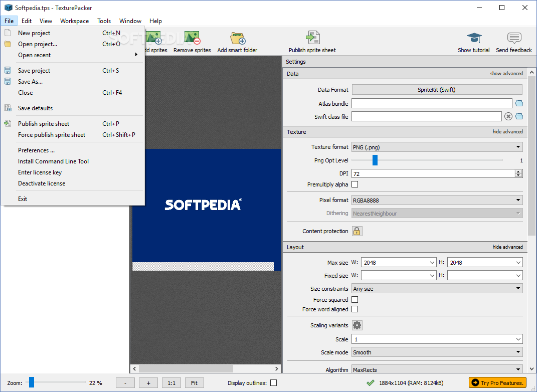
Task: Enable the Force squared checkbox
Action: [x=355, y=300]
